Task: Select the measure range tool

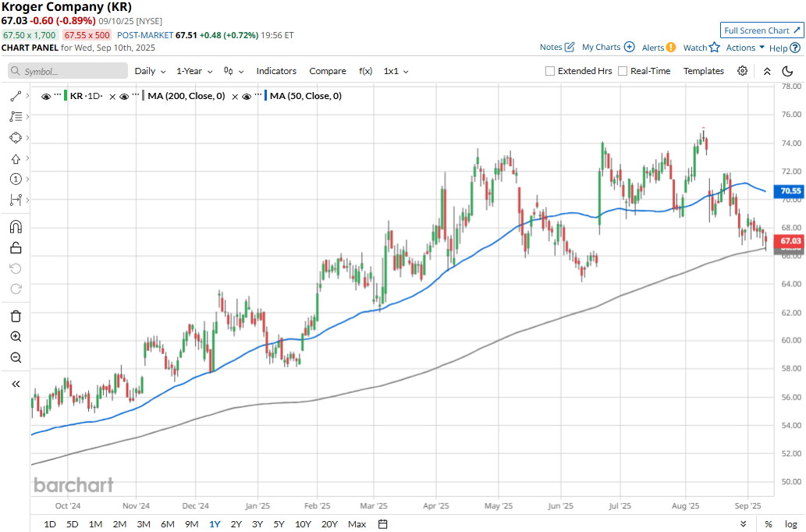Action: (16, 200)
